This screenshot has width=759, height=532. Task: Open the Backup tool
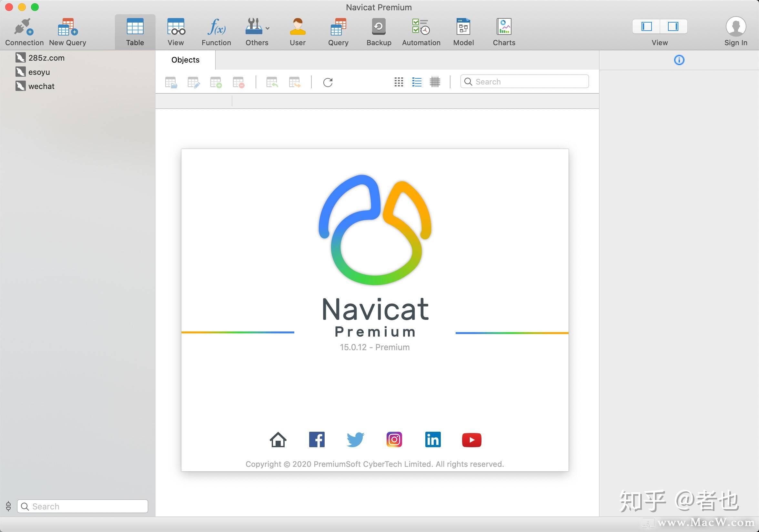[379, 32]
